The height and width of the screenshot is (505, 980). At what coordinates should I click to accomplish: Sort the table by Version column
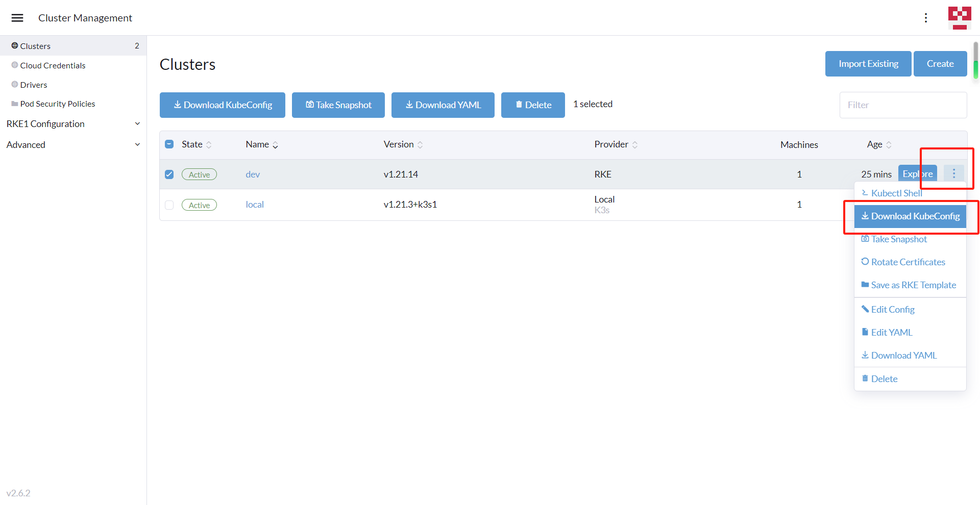coord(403,144)
